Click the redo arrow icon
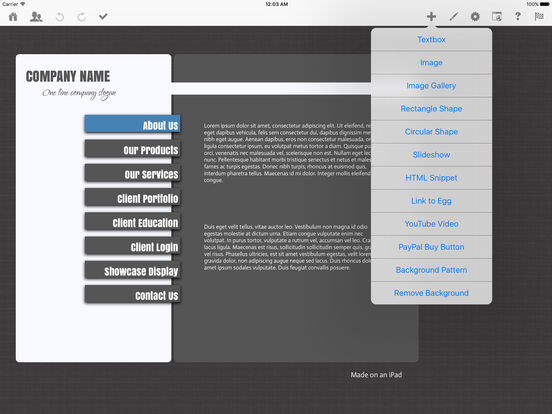The image size is (552, 414). coord(82,17)
